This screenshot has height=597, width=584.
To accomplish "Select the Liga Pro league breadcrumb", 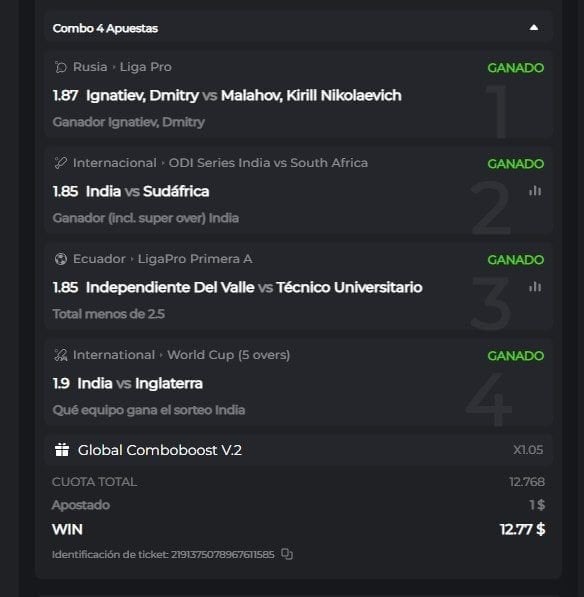I will (145, 67).
